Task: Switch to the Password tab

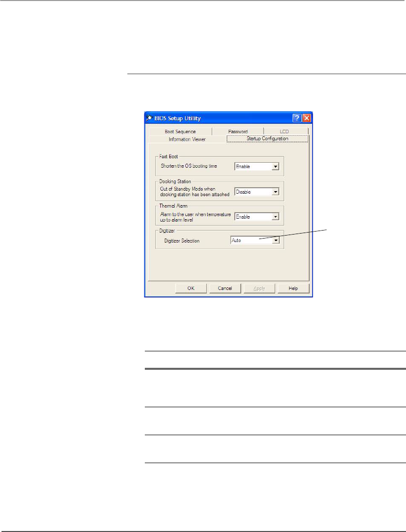Action: click(238, 131)
